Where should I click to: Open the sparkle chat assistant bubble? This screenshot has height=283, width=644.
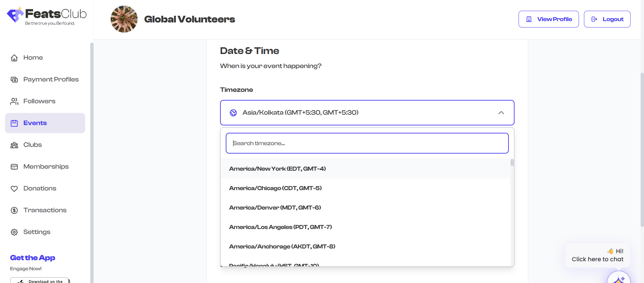pyautogui.click(x=619, y=278)
